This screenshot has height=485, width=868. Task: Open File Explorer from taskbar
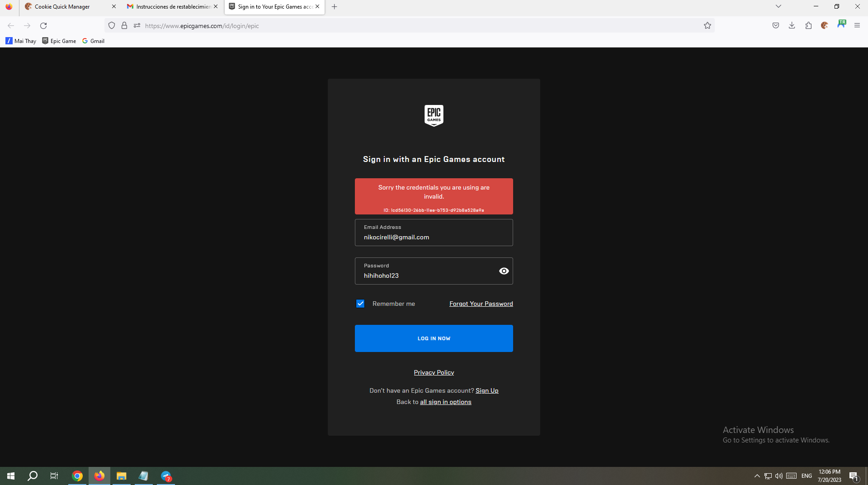pos(122,476)
